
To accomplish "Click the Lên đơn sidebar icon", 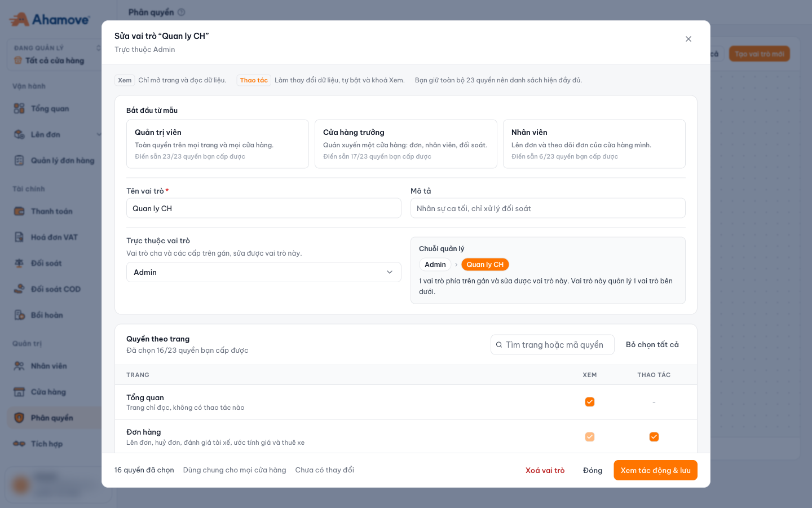I will pos(19,134).
